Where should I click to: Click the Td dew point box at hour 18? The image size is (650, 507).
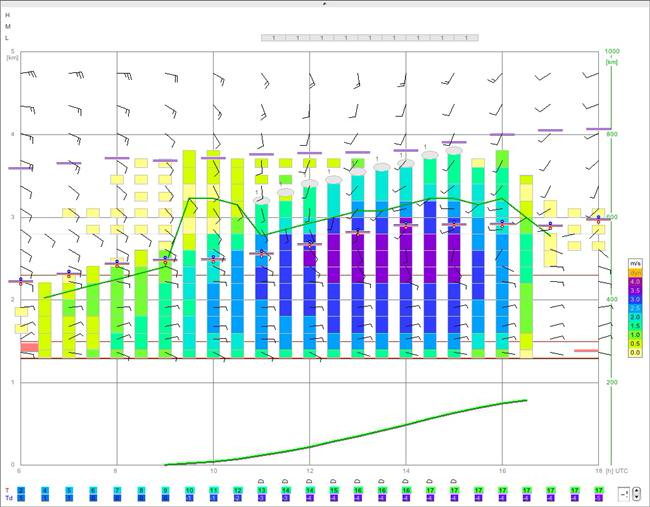(x=598, y=497)
